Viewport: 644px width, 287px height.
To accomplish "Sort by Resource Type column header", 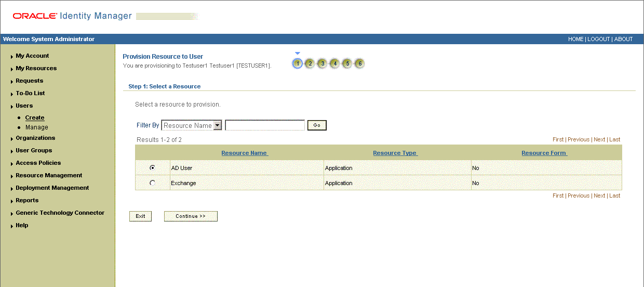I will 395,153.
